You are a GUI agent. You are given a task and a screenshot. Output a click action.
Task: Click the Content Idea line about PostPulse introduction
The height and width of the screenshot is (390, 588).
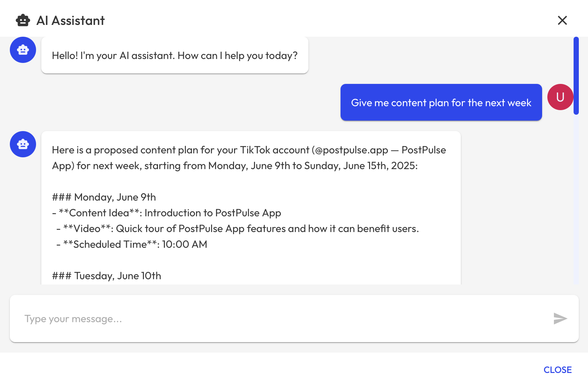[x=167, y=213]
